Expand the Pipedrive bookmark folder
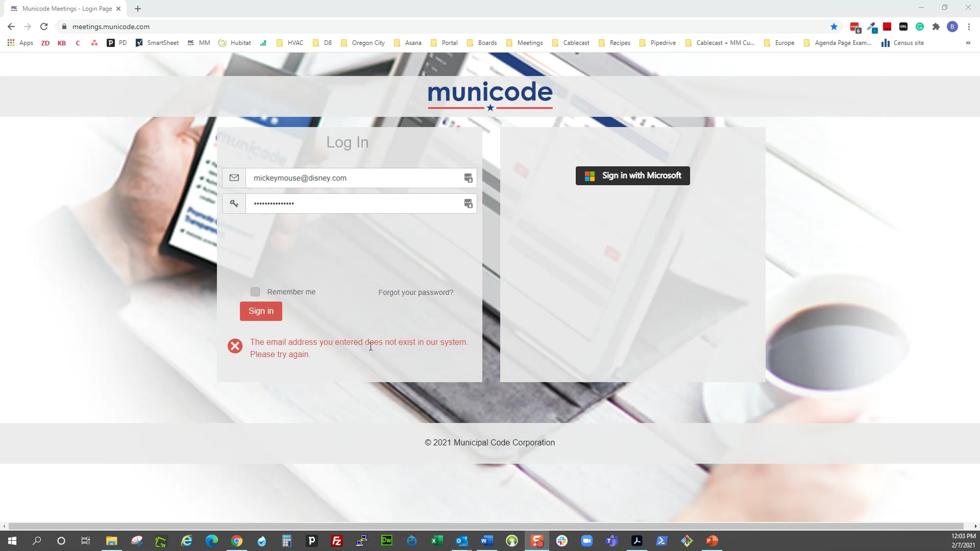Viewport: 980px width, 551px height. point(658,43)
